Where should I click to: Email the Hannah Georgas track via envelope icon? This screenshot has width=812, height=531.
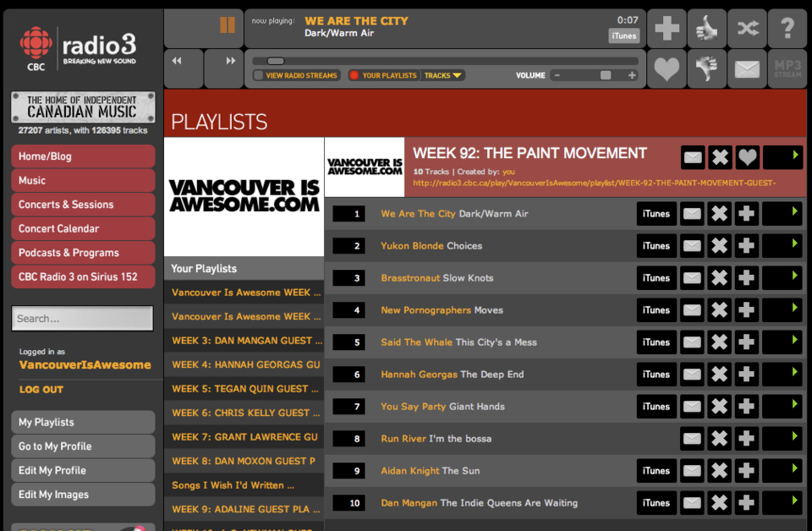[692, 375]
